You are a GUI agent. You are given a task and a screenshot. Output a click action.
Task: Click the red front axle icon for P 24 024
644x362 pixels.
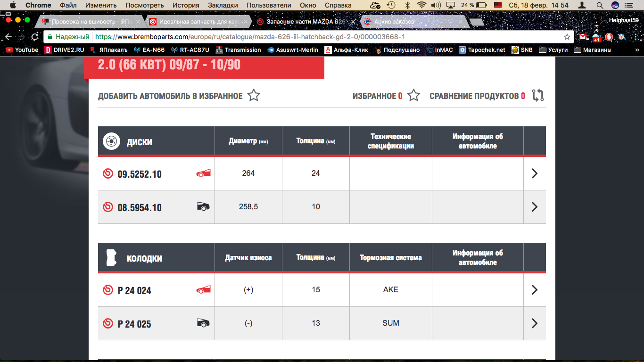[203, 290]
